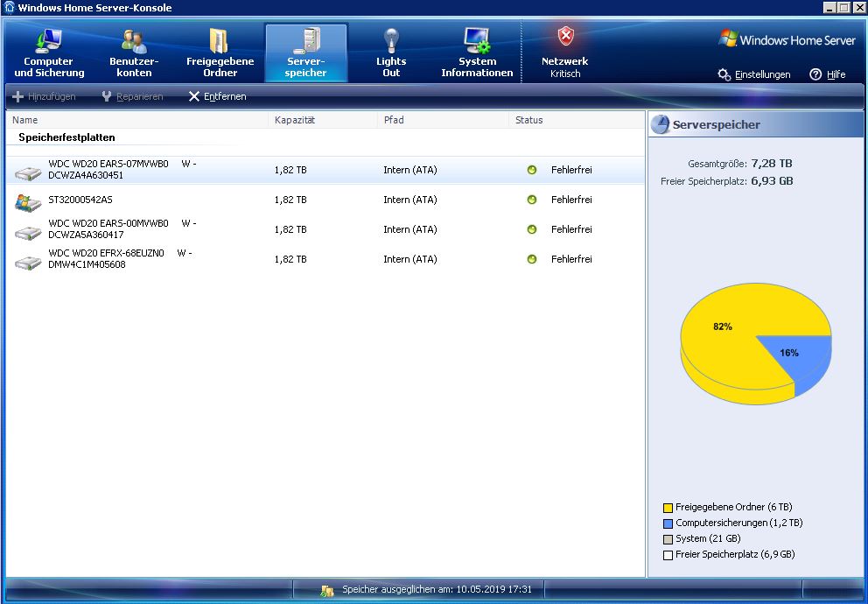Click the green status icon for ST32000542AS
Viewport: 868px width, 604px height.
click(x=532, y=200)
